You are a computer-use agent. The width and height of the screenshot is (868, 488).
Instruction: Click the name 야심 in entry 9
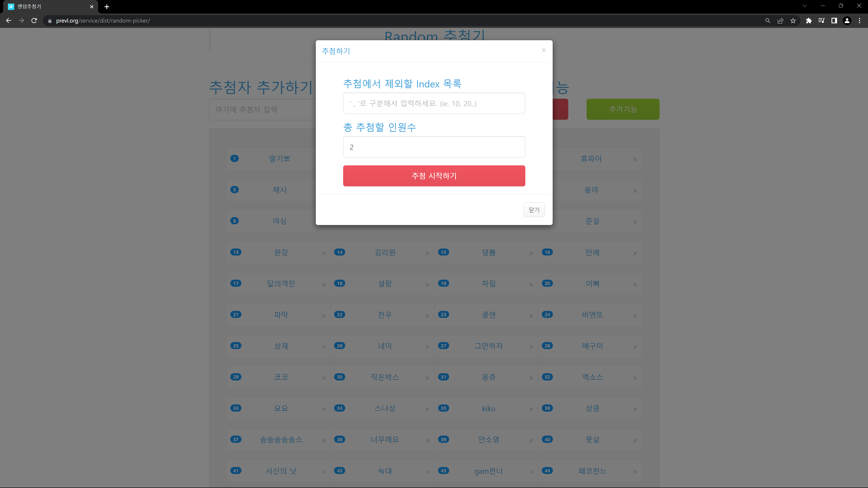click(x=280, y=221)
